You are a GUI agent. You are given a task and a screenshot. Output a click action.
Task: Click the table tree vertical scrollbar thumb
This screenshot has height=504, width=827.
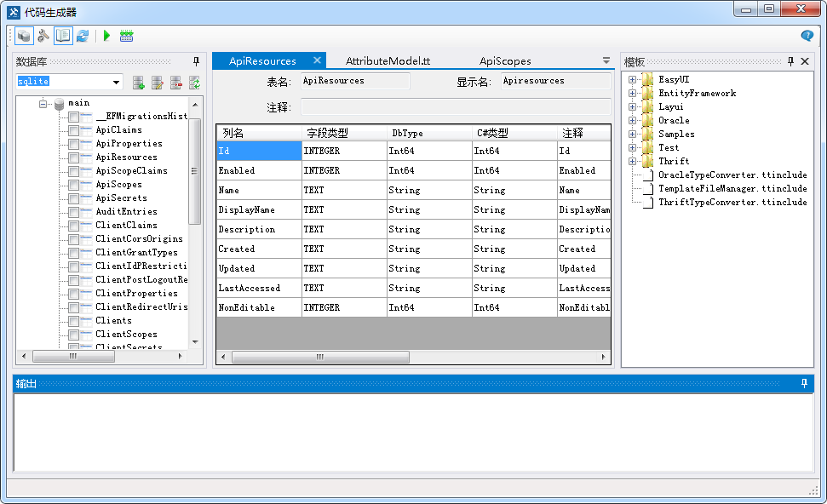coord(195,171)
